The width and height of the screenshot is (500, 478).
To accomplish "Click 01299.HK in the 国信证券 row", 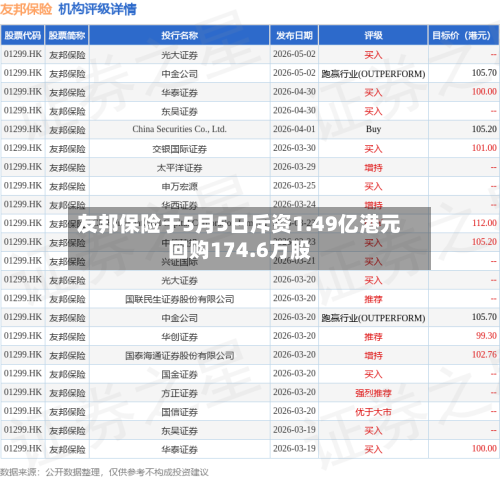I will 23,411.
